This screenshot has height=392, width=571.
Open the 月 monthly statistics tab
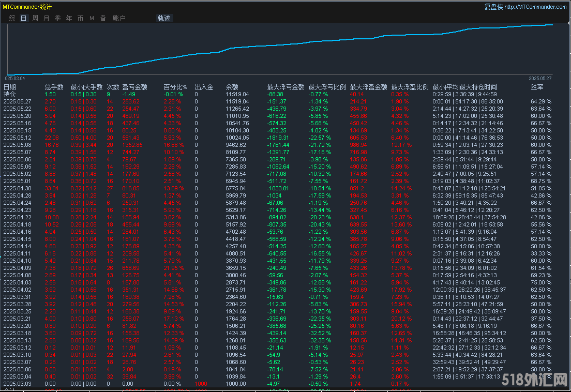[x=46, y=18]
